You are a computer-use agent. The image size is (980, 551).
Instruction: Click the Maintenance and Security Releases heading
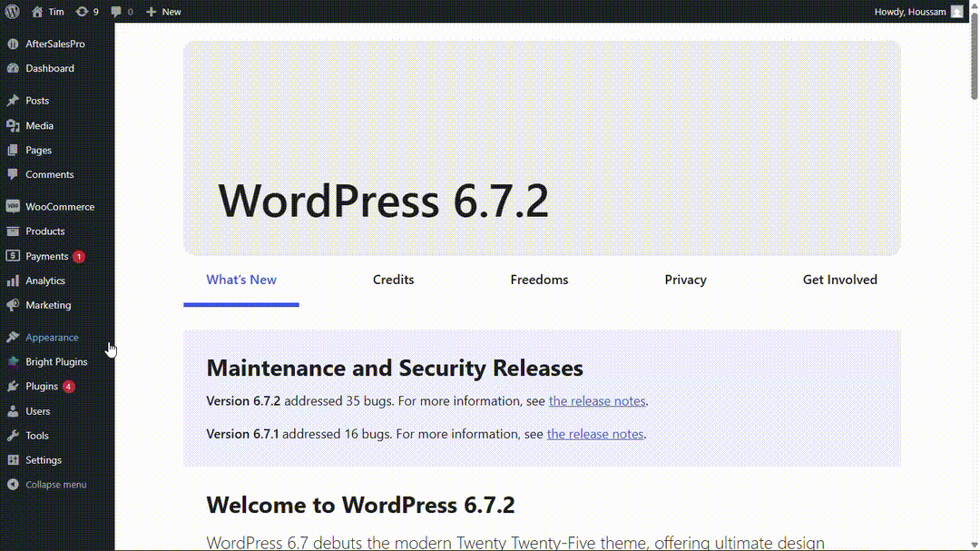click(x=395, y=368)
